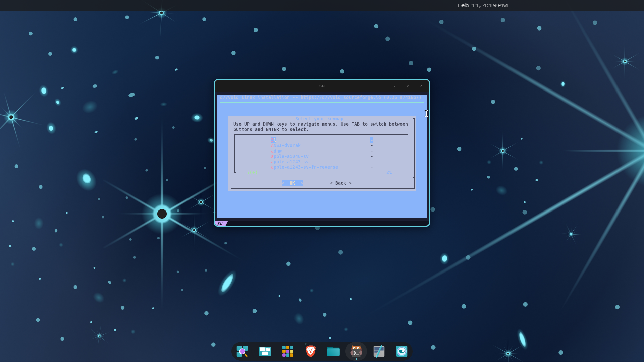Click the 2% scroll position indicator
Screen dimensions: 644x362
coord(389,172)
